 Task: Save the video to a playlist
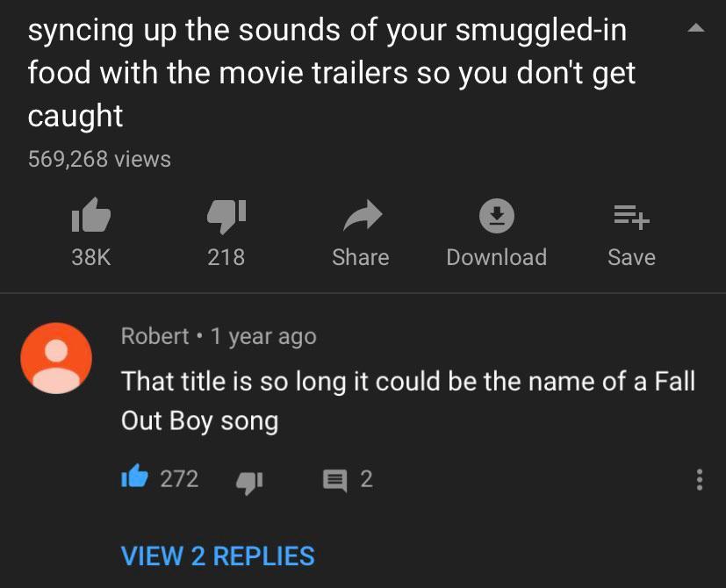(x=631, y=216)
